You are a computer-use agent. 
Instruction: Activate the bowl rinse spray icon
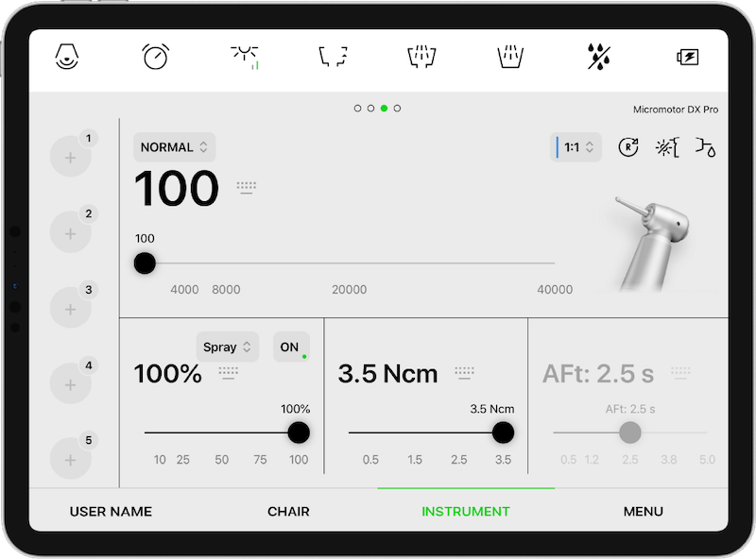(421, 57)
